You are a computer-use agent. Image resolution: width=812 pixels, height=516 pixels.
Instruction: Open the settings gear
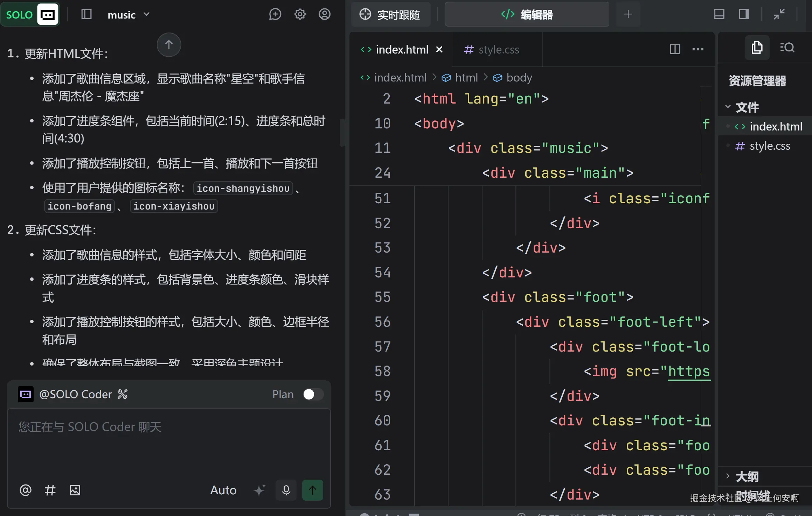(x=300, y=14)
